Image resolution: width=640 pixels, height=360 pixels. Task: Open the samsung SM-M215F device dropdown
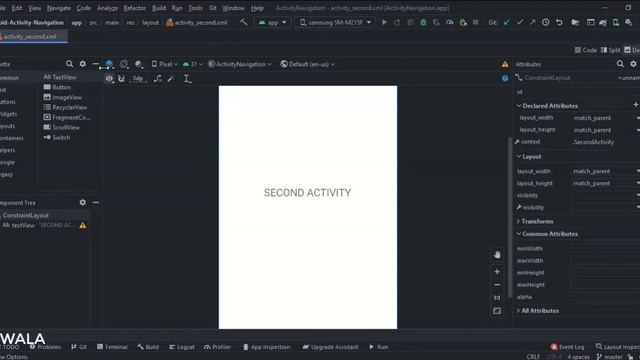click(x=336, y=22)
